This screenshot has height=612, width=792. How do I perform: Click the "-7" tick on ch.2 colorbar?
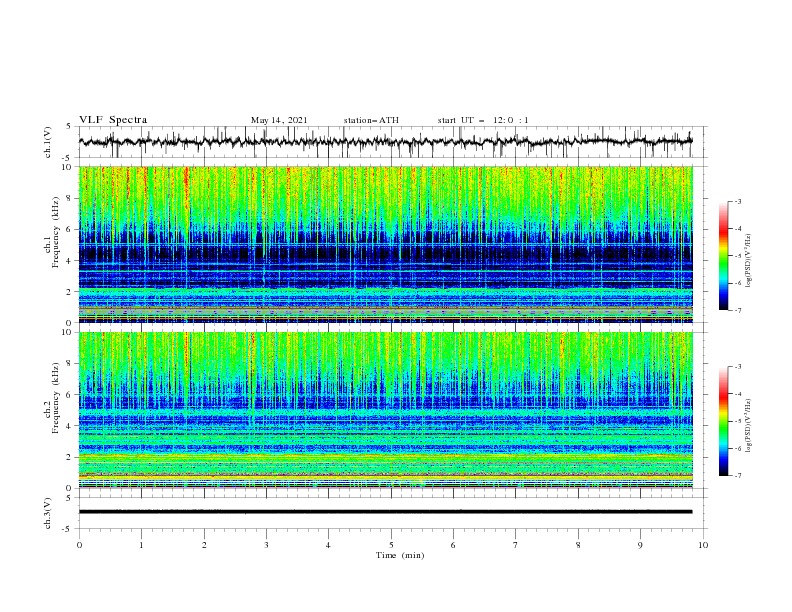[x=737, y=475]
